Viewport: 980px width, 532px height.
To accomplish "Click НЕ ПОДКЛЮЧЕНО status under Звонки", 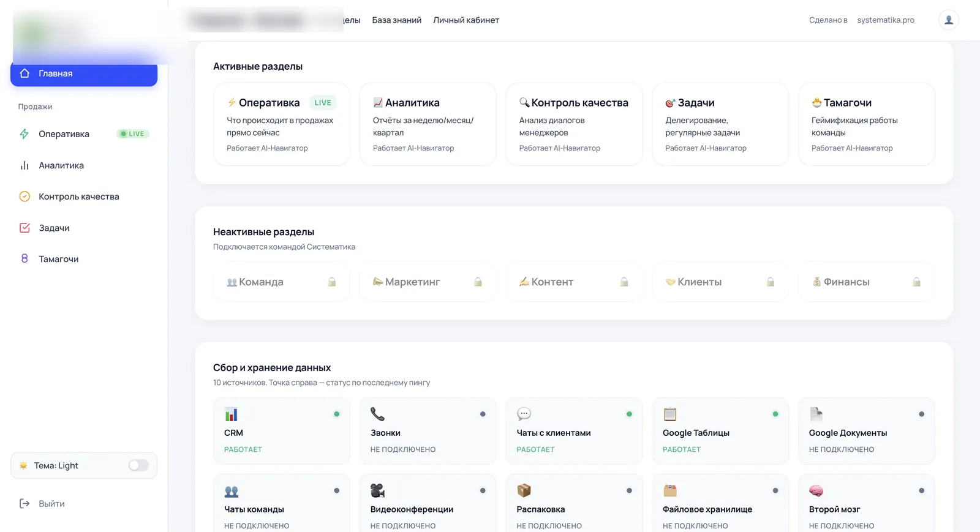I will coord(403,449).
